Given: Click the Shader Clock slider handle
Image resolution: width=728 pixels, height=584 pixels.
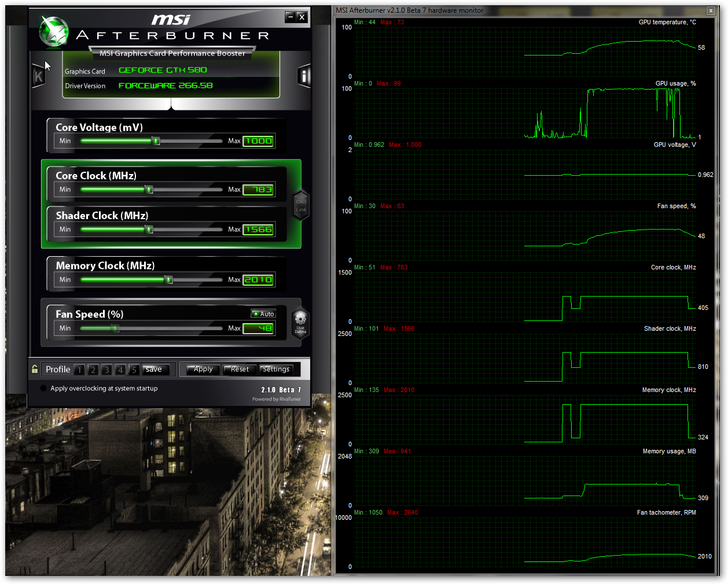Looking at the screenshot, I should coord(149,230).
